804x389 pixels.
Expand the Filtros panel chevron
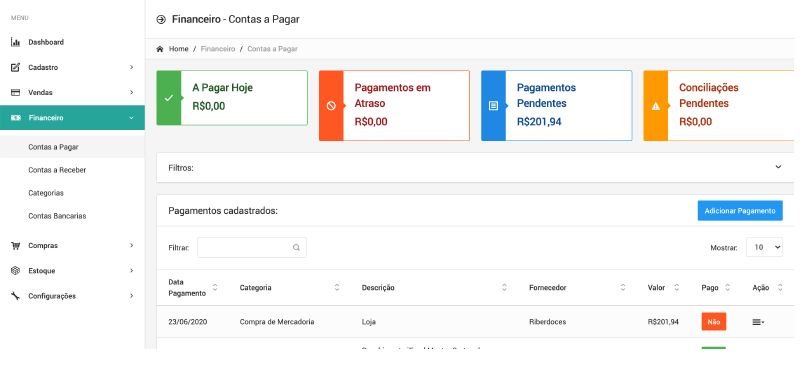pos(778,167)
